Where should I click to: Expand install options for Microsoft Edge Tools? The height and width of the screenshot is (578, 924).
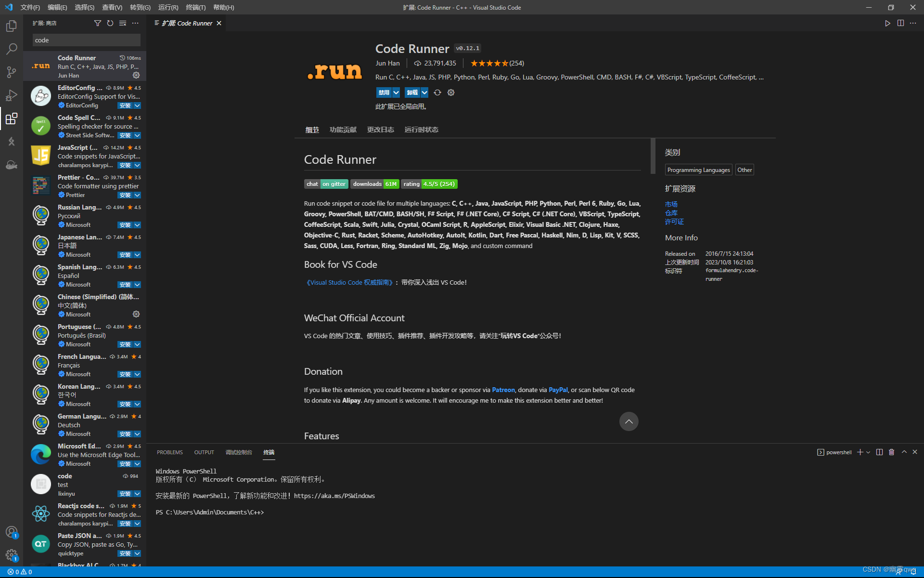(x=138, y=464)
